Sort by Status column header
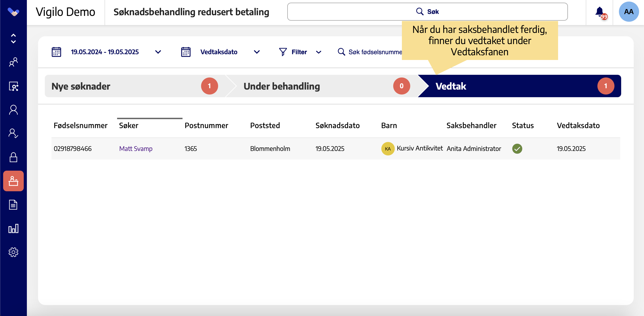 coord(523,126)
